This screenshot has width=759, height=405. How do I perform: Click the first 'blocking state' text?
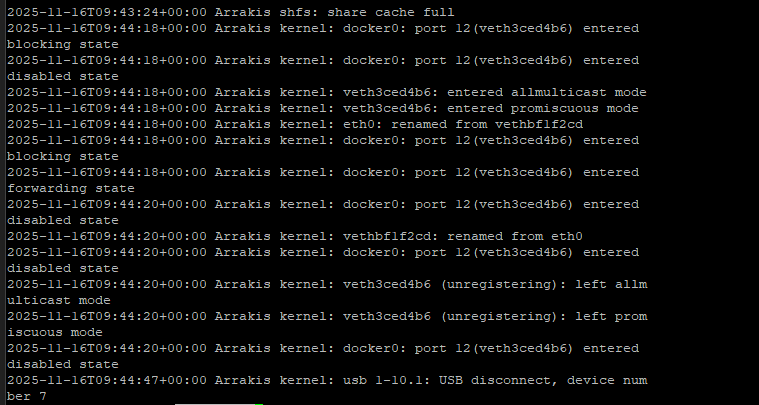(x=62, y=45)
